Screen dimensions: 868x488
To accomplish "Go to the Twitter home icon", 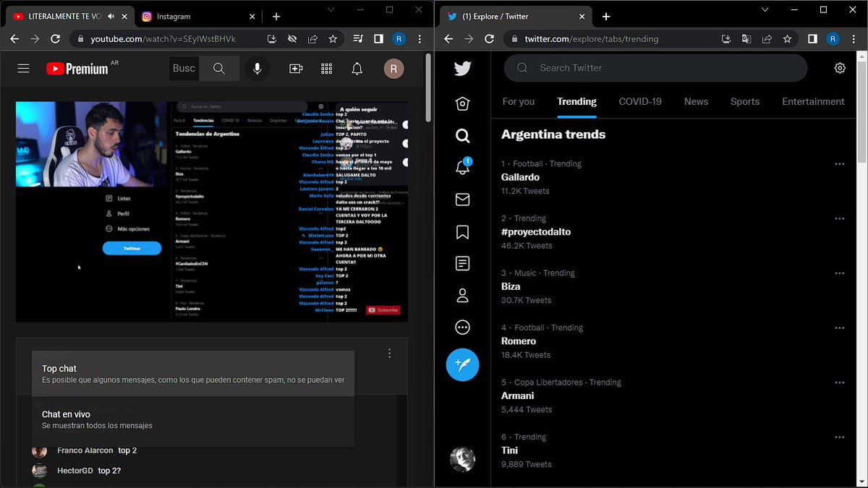I will coord(463,103).
